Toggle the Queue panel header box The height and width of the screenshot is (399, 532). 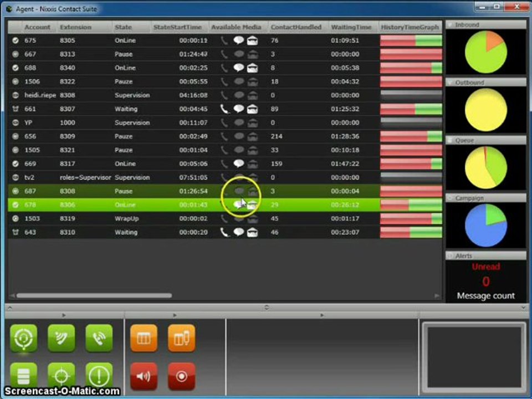point(450,140)
